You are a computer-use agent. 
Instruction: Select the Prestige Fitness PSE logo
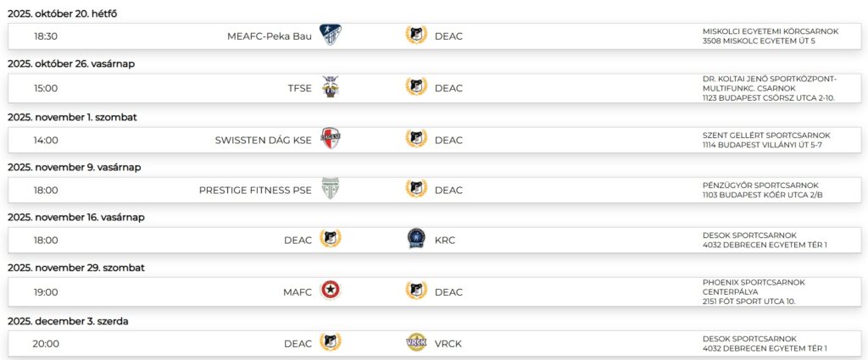(331, 190)
